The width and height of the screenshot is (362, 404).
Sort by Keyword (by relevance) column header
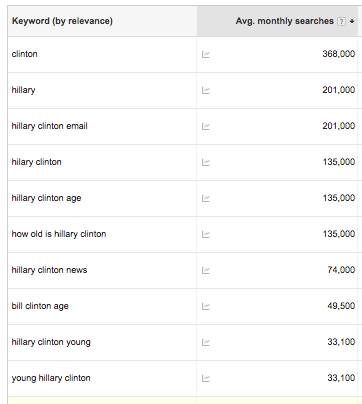(62, 21)
